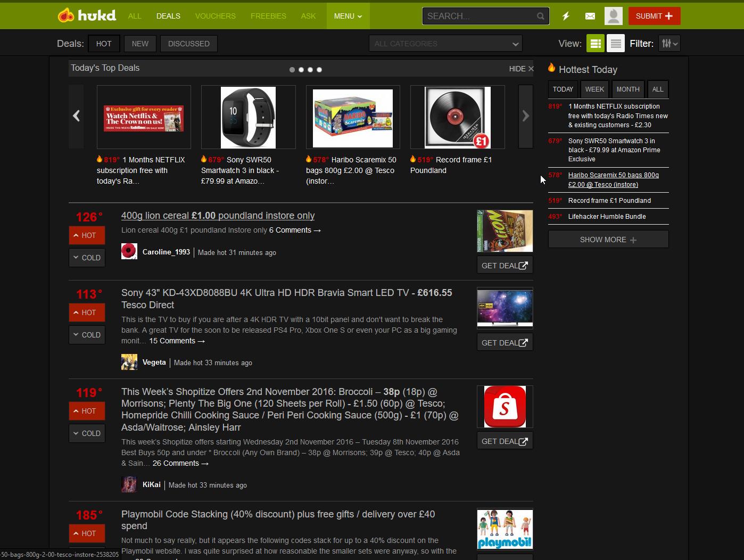Vote COLD on the lion cereal deal
The width and height of the screenshot is (744, 560).
[x=87, y=258]
